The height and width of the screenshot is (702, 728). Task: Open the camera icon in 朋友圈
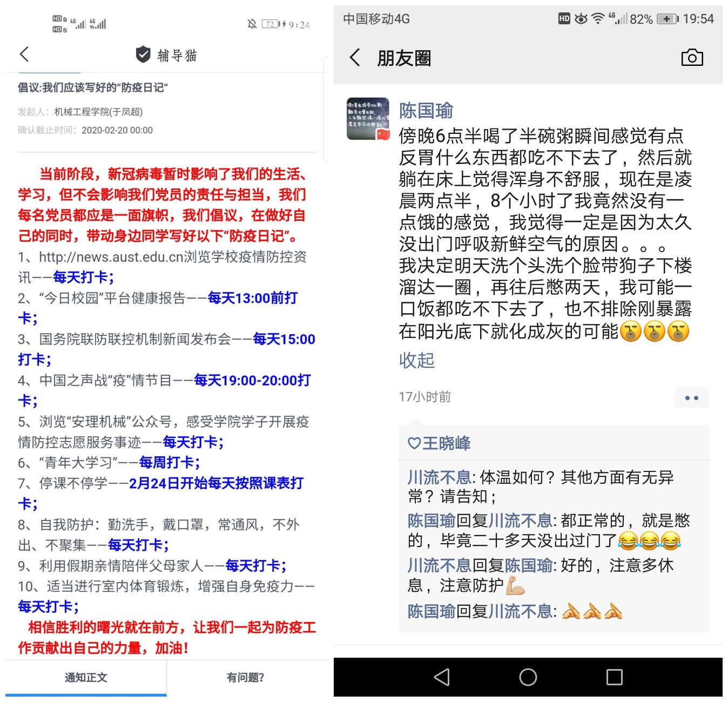(x=692, y=57)
